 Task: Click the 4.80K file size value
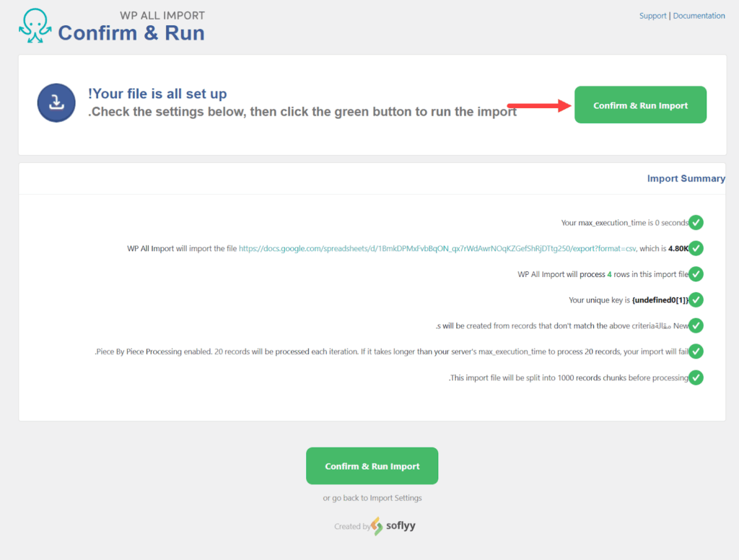tap(678, 248)
